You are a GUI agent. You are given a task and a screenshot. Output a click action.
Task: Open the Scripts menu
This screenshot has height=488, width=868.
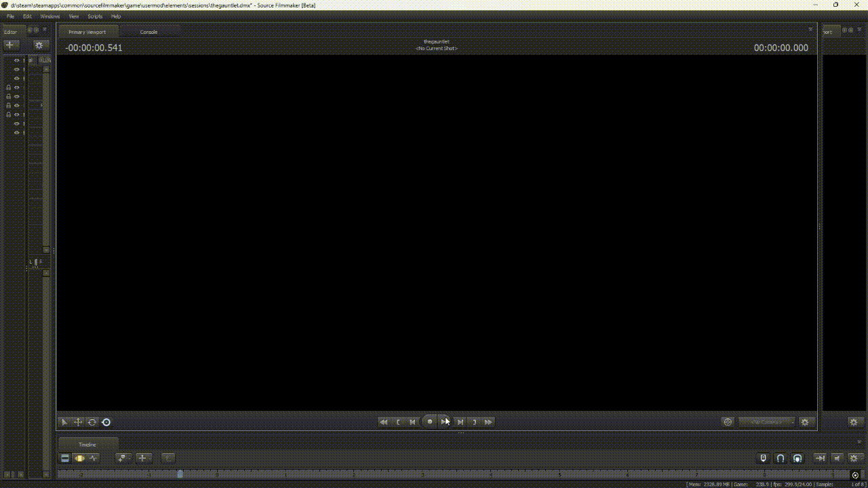click(95, 16)
